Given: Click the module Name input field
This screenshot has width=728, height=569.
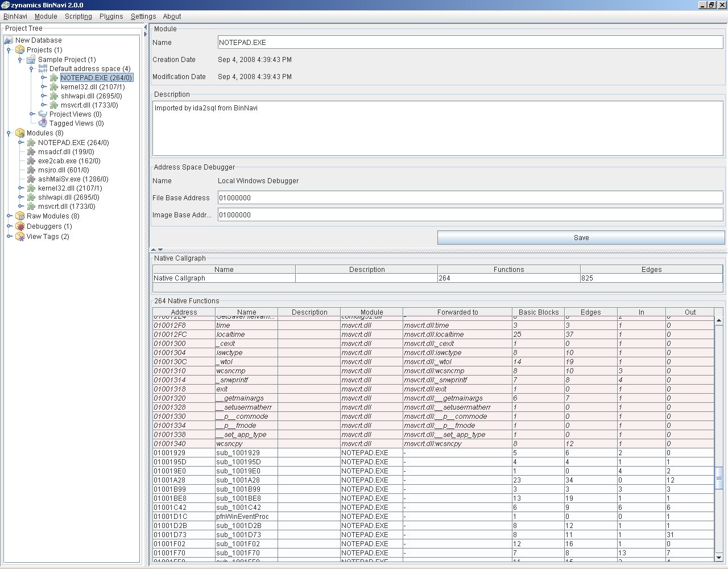Looking at the screenshot, I should (x=470, y=42).
